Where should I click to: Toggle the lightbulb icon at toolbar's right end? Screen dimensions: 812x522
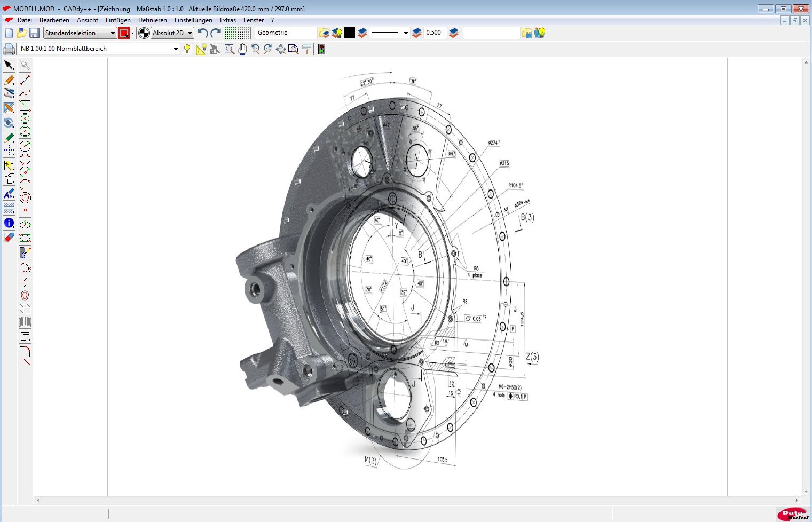[540, 33]
